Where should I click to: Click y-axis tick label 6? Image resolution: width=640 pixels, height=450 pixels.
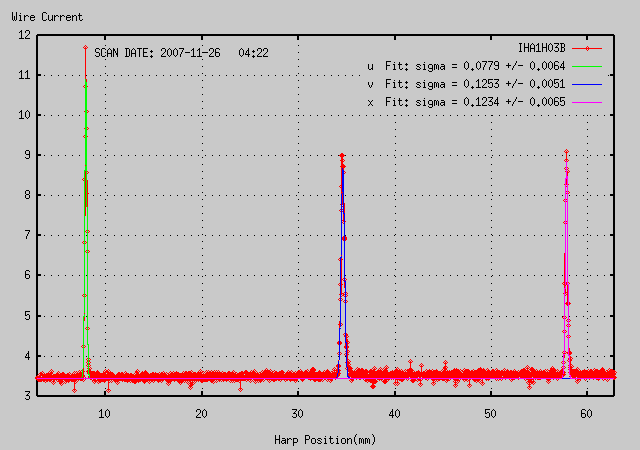(x=27, y=275)
